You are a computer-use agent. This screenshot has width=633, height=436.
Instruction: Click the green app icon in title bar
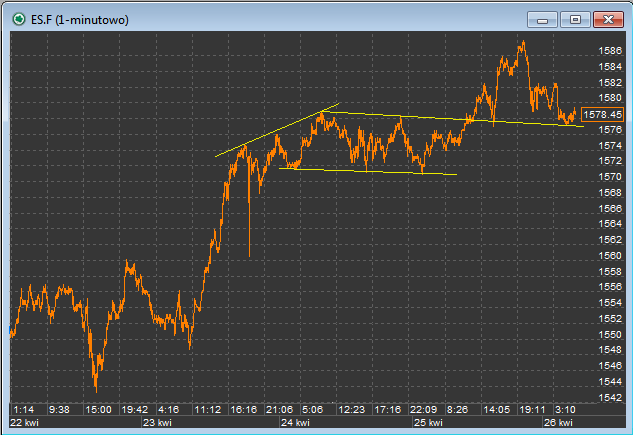pyautogui.click(x=19, y=19)
